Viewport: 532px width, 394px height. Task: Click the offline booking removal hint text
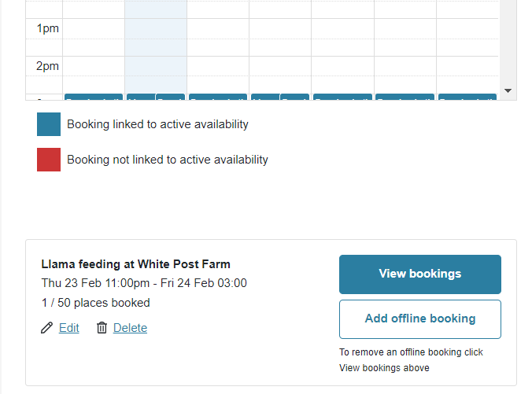click(411, 360)
